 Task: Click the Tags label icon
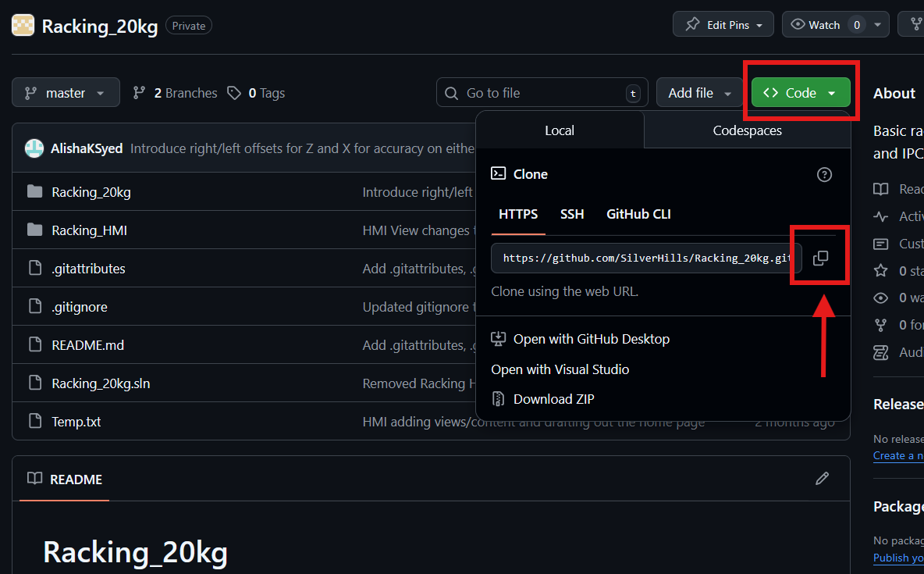coord(234,93)
